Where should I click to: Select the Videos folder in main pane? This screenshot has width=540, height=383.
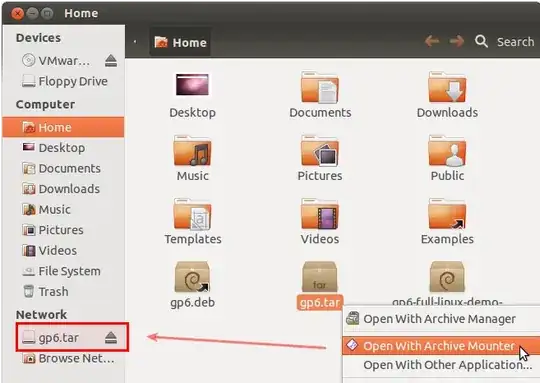click(x=320, y=214)
